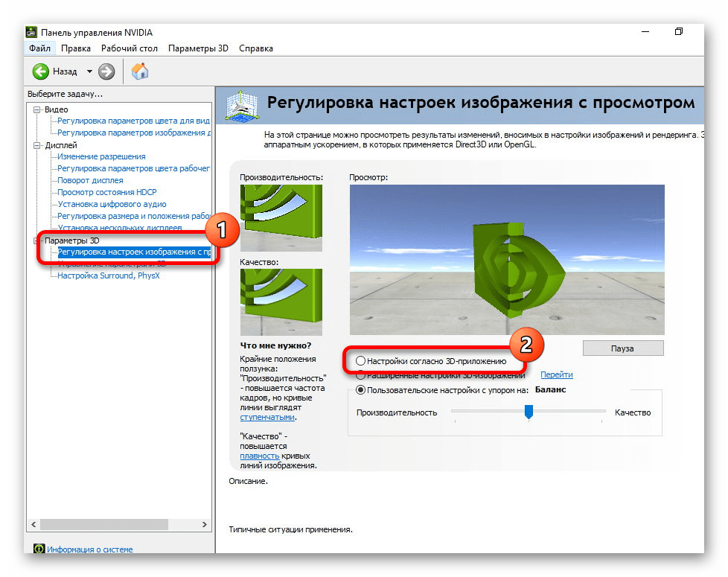The image size is (728, 577).
Task: Click the System Information icon at bottom
Action: (39, 549)
